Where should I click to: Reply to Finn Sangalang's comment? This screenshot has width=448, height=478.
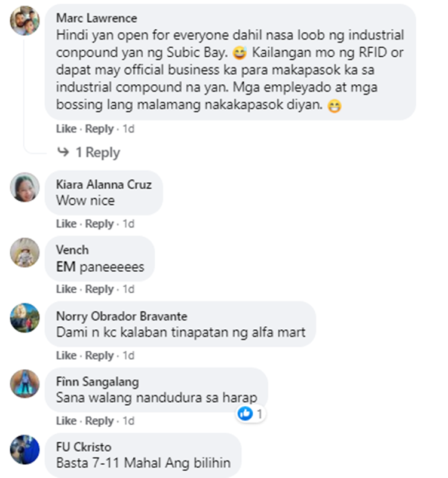click(99, 421)
